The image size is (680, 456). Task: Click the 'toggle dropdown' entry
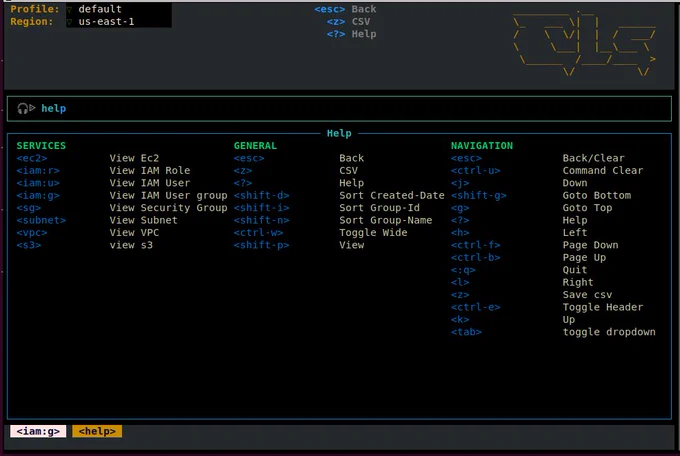[609, 332]
